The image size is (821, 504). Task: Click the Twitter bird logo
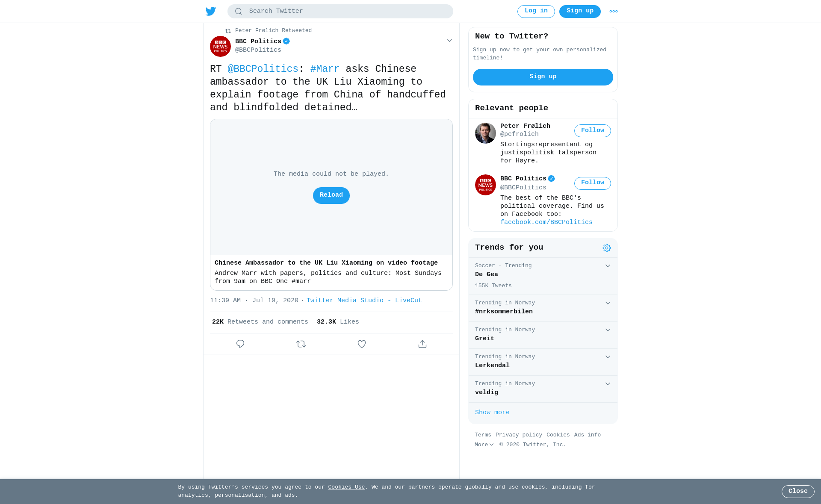tap(211, 12)
